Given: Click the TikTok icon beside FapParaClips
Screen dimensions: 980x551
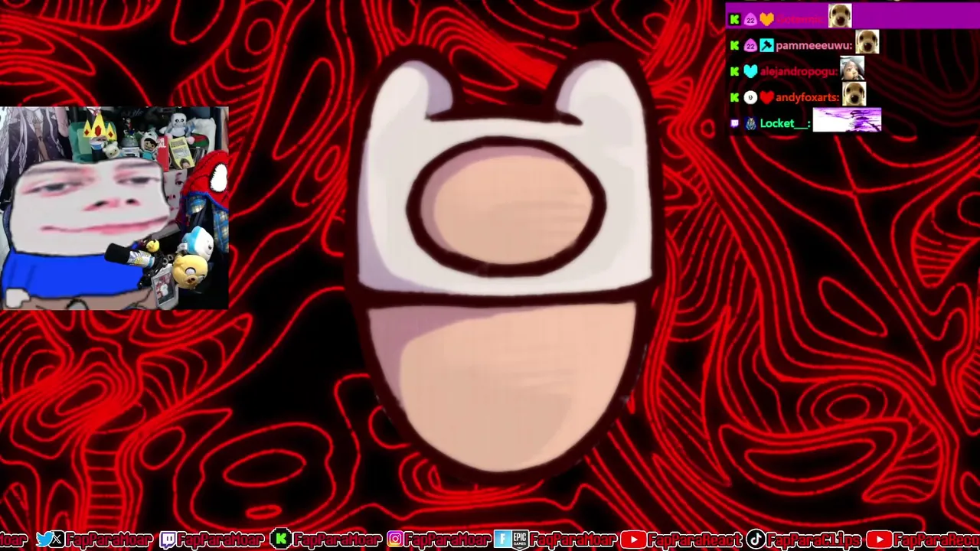Looking at the screenshot, I should (x=756, y=540).
